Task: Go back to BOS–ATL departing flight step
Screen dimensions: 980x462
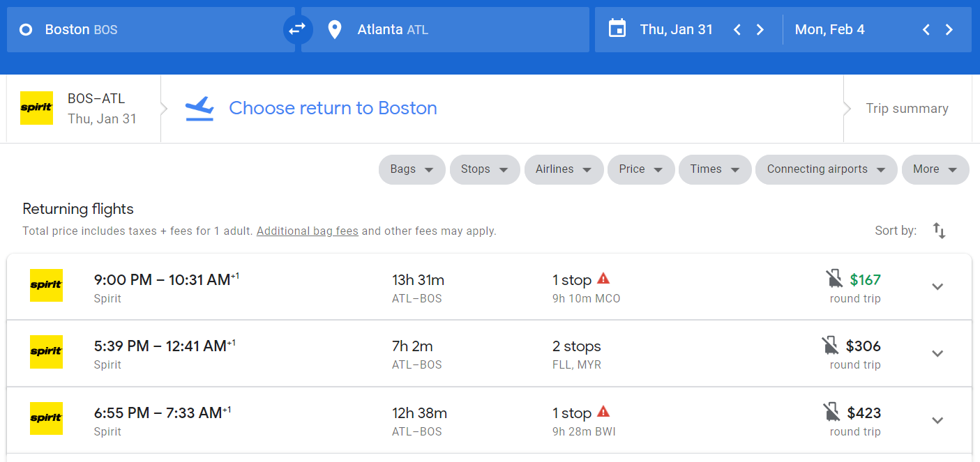Action: (84, 108)
